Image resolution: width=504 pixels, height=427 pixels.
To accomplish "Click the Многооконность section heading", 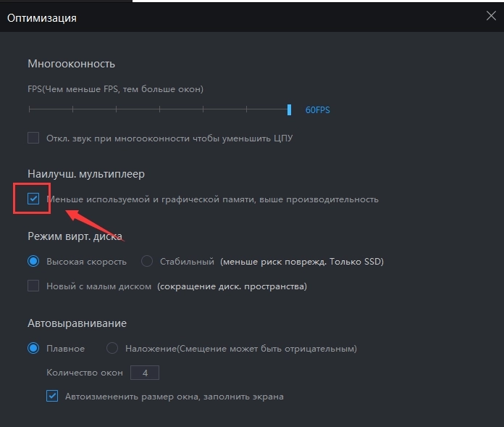I will (x=71, y=64).
